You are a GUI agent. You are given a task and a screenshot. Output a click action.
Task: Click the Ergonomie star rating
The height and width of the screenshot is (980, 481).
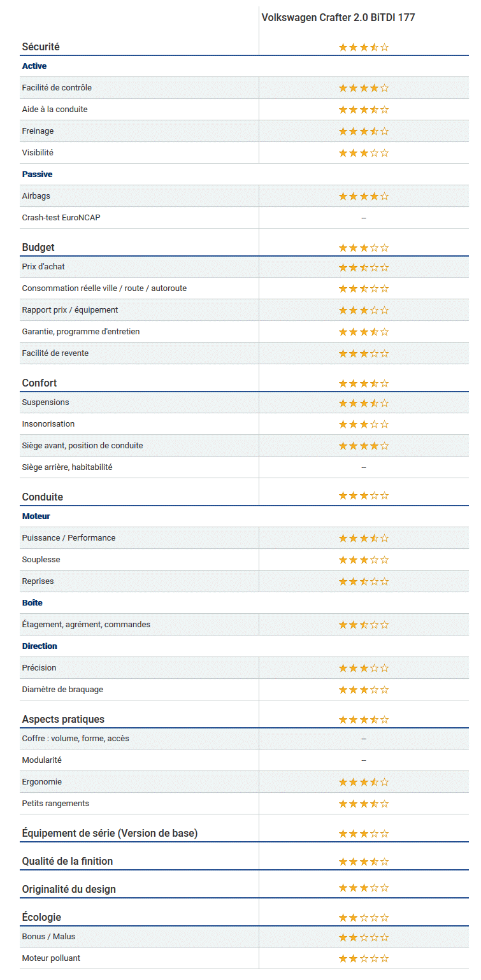[x=363, y=782]
